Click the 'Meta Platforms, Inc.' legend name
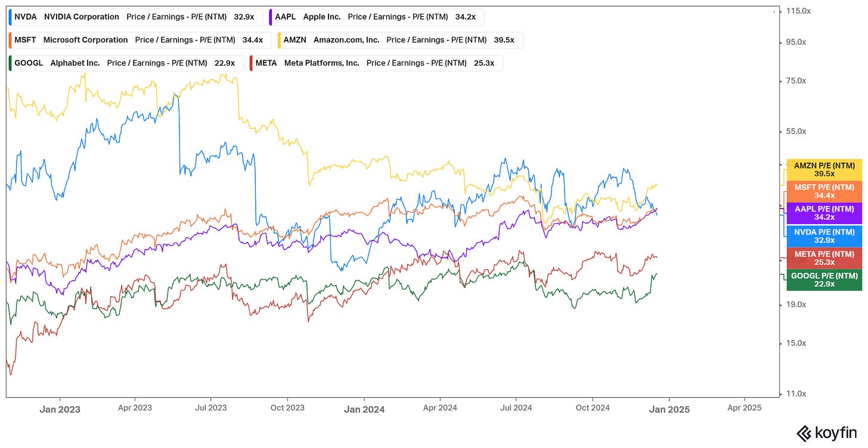 pyautogui.click(x=322, y=63)
